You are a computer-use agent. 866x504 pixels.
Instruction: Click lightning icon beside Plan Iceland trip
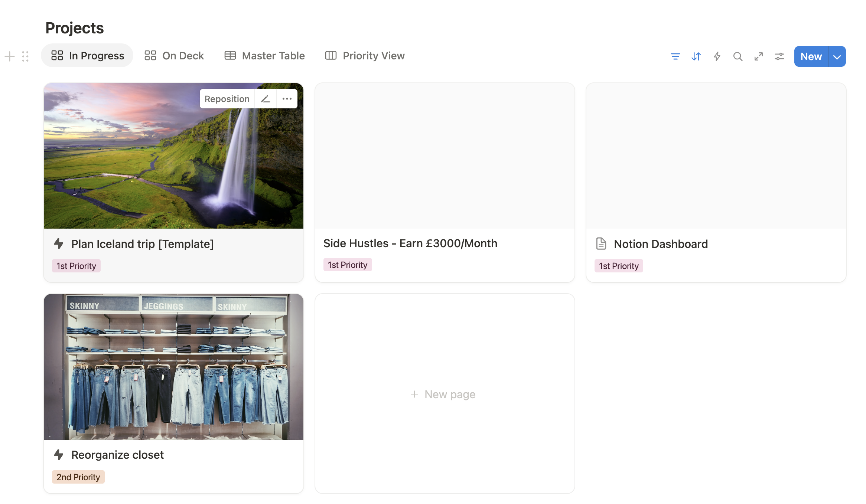59,243
